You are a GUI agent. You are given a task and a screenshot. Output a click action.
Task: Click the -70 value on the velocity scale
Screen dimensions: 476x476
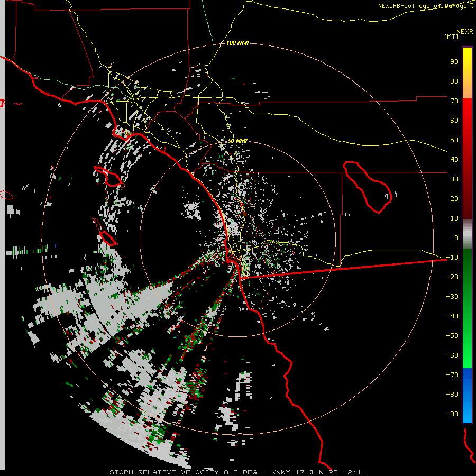tap(452, 375)
